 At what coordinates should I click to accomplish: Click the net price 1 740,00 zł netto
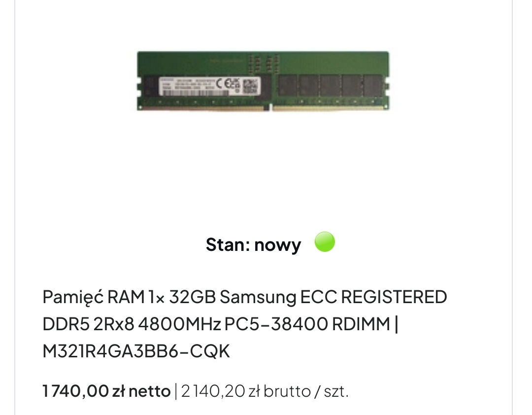pyautogui.click(x=106, y=391)
